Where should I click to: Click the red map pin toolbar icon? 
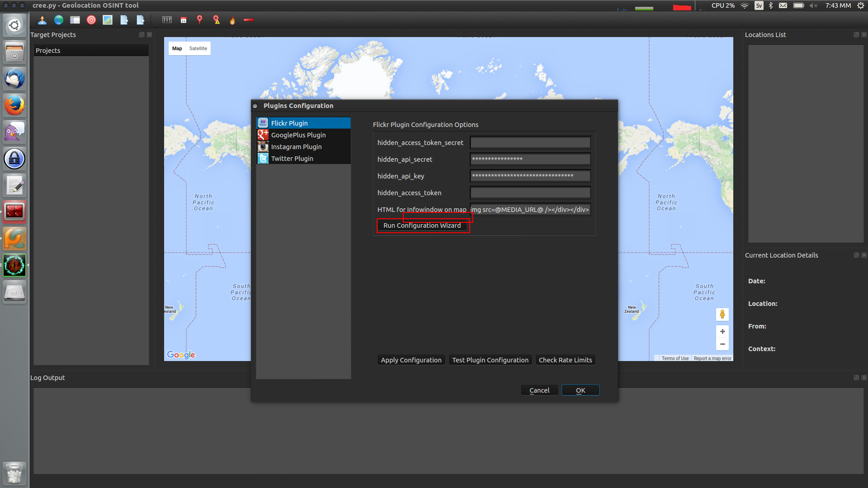click(x=199, y=20)
